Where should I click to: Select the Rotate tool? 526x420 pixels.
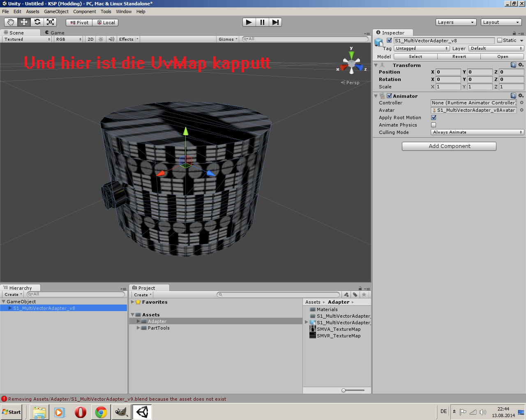[x=37, y=22]
